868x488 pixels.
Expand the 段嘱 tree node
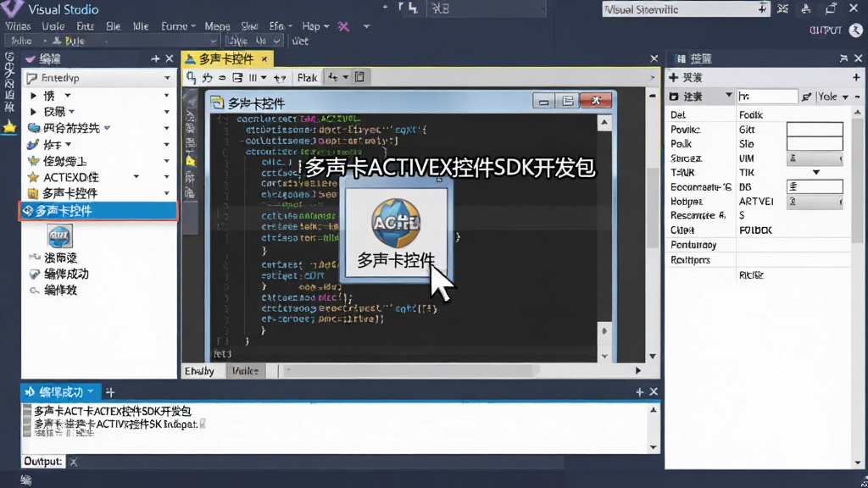(x=33, y=112)
